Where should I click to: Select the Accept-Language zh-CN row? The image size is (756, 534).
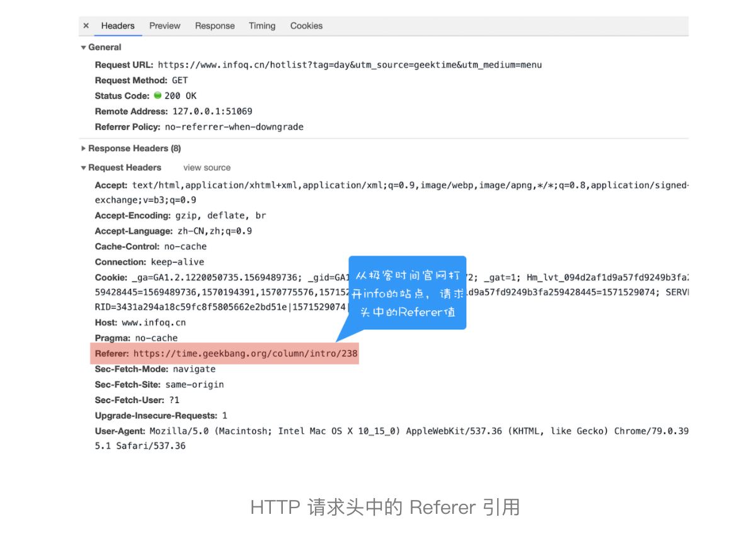pos(173,231)
